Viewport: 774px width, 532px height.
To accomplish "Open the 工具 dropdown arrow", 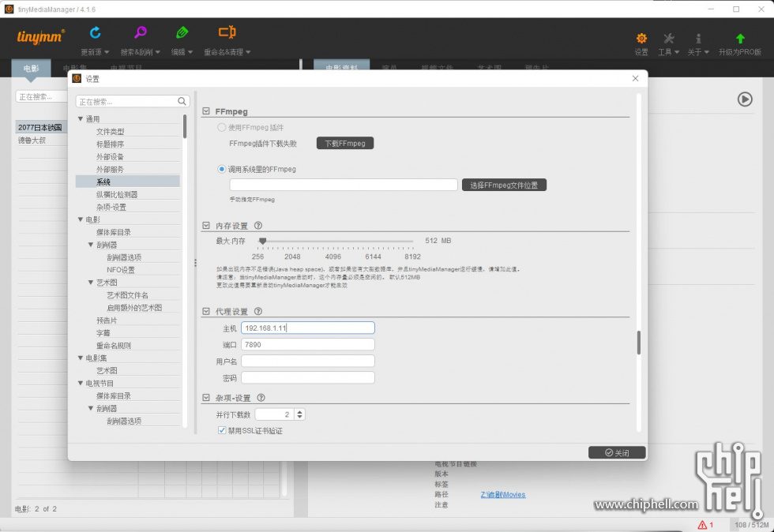I will [x=677, y=52].
